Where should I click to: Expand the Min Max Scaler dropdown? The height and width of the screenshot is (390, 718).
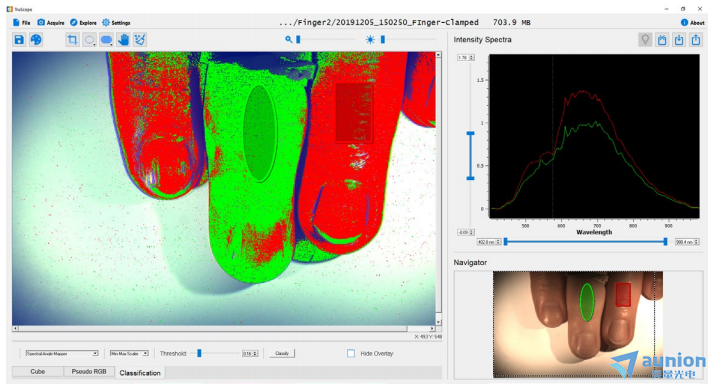coord(129,353)
